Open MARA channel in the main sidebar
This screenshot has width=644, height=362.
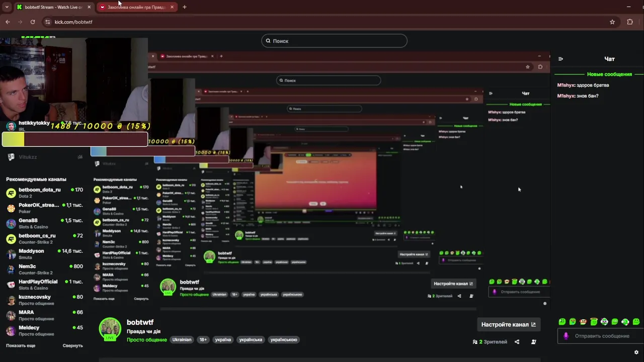[x=44, y=315]
